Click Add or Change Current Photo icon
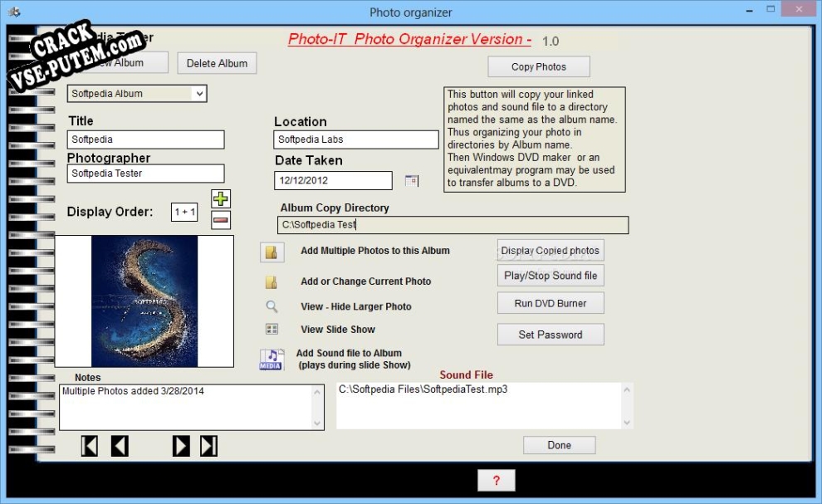 click(x=272, y=282)
